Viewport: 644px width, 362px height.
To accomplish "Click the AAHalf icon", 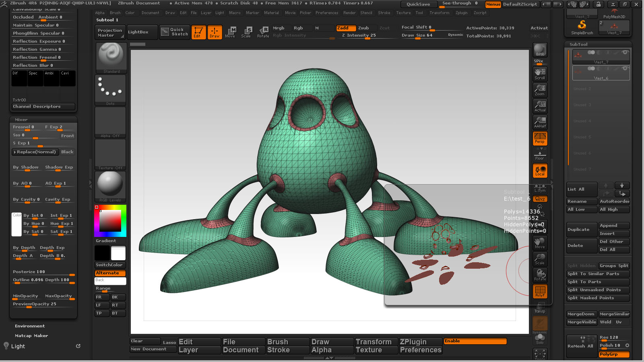I will coord(540,122).
